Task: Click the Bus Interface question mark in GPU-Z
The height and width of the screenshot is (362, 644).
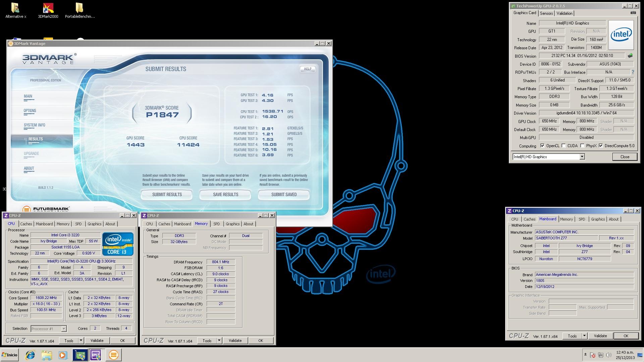Action: 633,72
